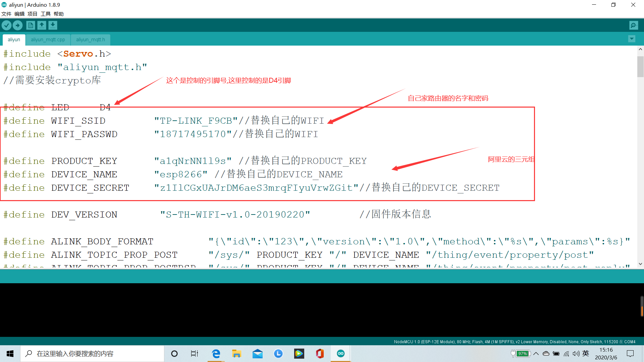Image resolution: width=644 pixels, height=362 pixels.
Task: Click the Windows search box
Action: [92, 354]
